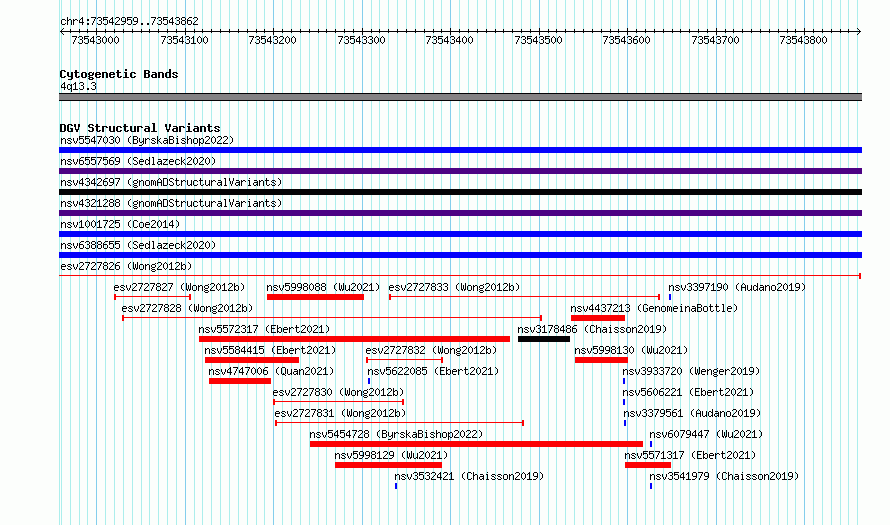Click nsv5622085 (Ebert2021) label
The width and height of the screenshot is (890, 525).
point(433,371)
